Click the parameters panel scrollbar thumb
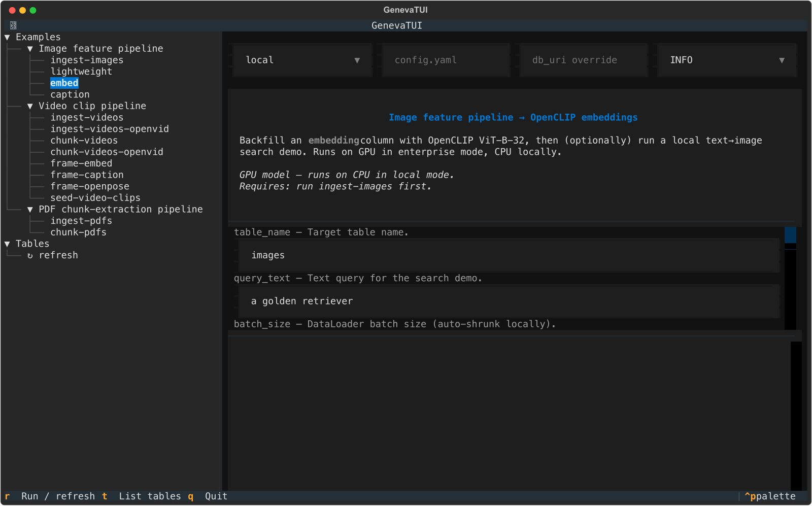This screenshot has height=506, width=812. [790, 235]
